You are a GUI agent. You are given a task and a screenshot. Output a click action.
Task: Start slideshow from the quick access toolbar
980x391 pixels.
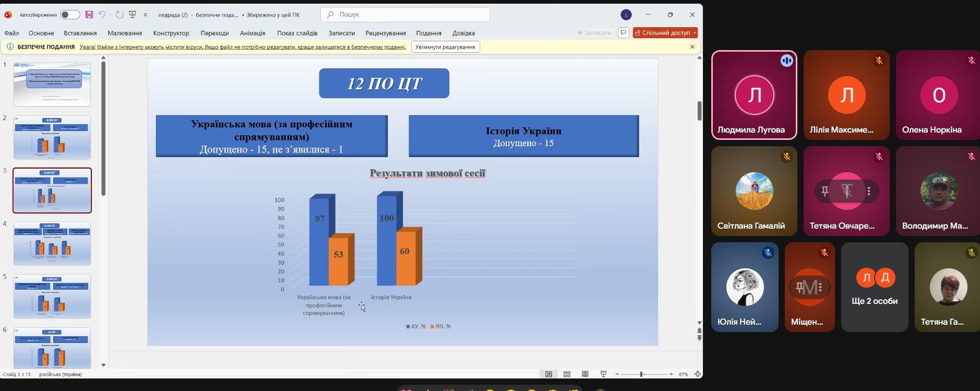pos(133,15)
